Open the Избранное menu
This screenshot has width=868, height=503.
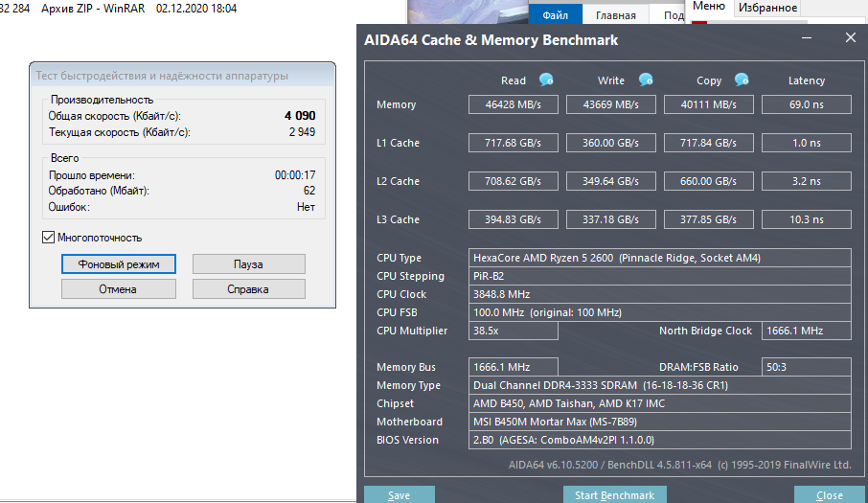[x=767, y=8]
